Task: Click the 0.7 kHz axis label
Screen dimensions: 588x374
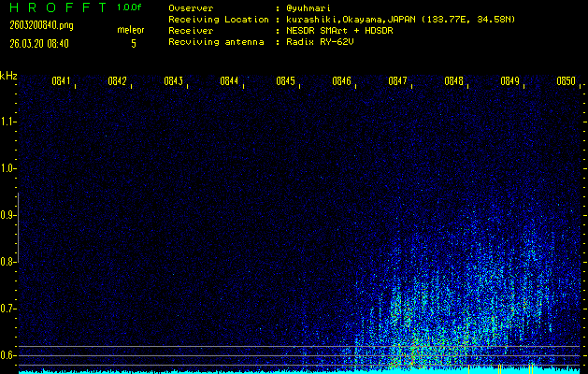Action: click(x=7, y=309)
